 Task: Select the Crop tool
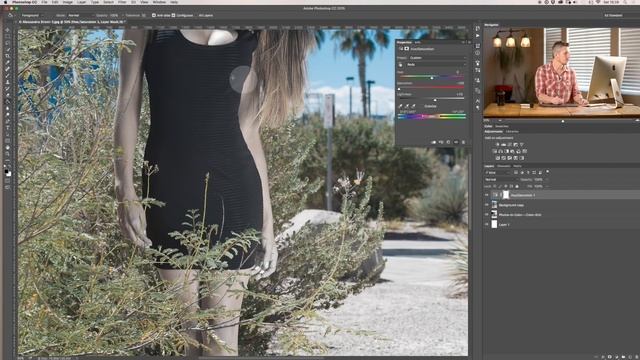click(x=8, y=56)
